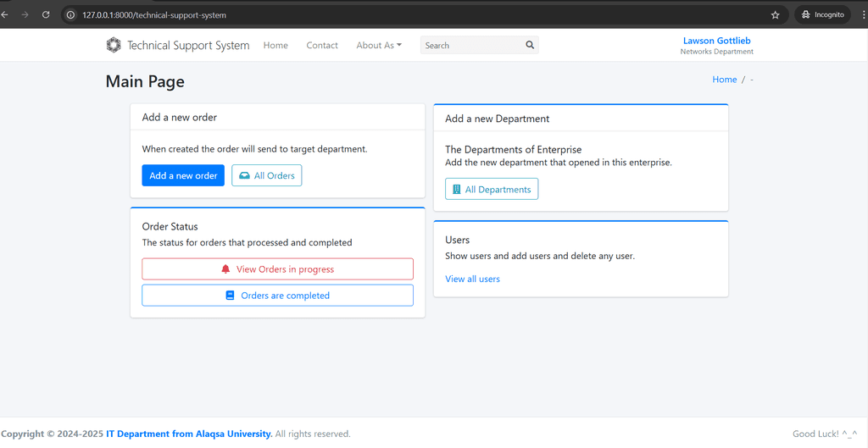Open All Orders button with inbox icon
Screen dimensions: 868x448
(267, 175)
